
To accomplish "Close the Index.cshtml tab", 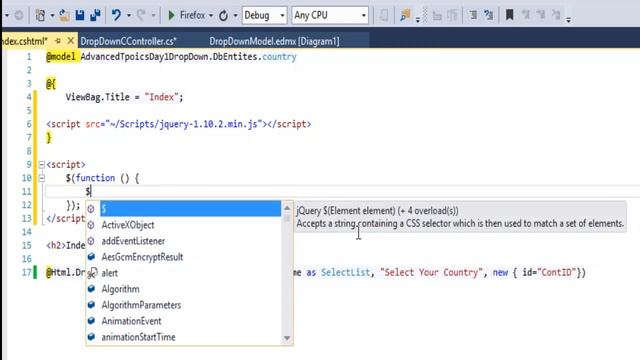I will 71,41.
